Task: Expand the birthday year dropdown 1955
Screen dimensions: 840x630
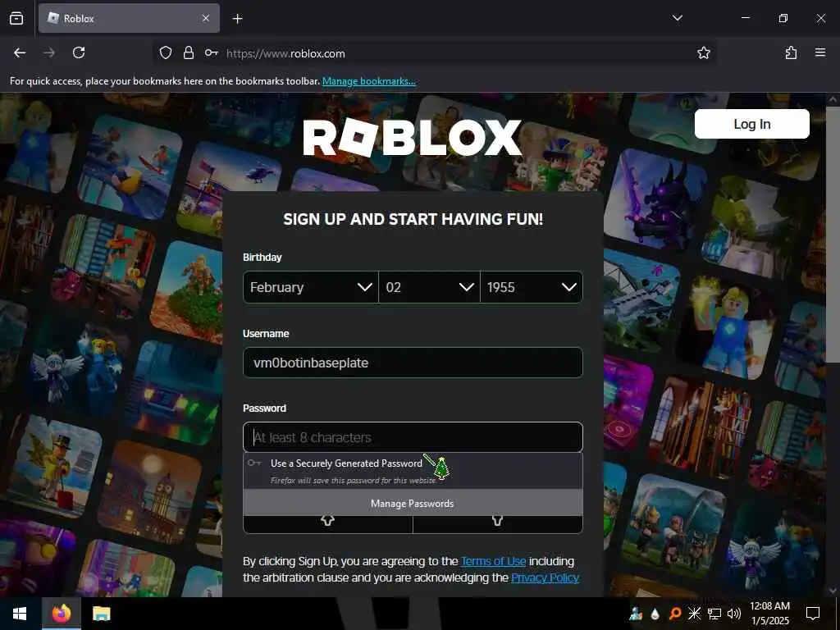Action: tap(532, 287)
